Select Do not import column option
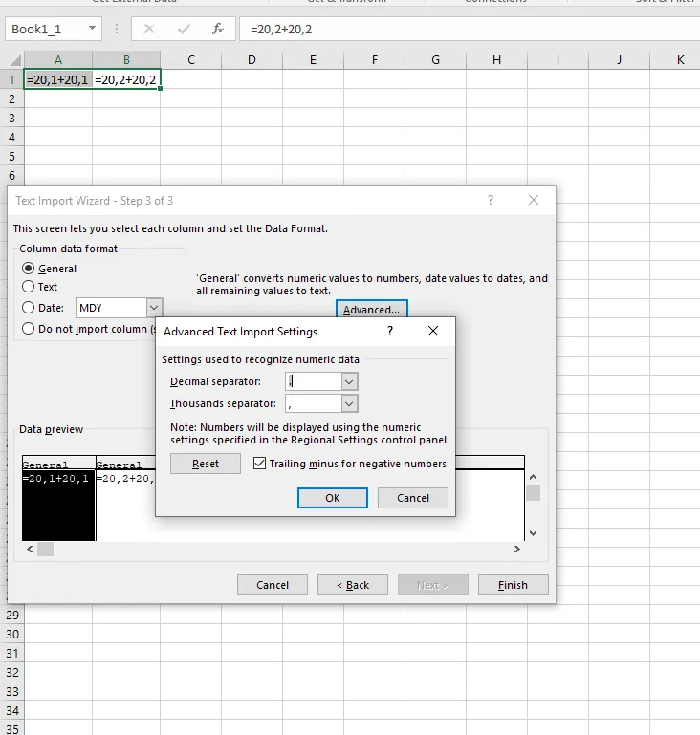 (28, 329)
